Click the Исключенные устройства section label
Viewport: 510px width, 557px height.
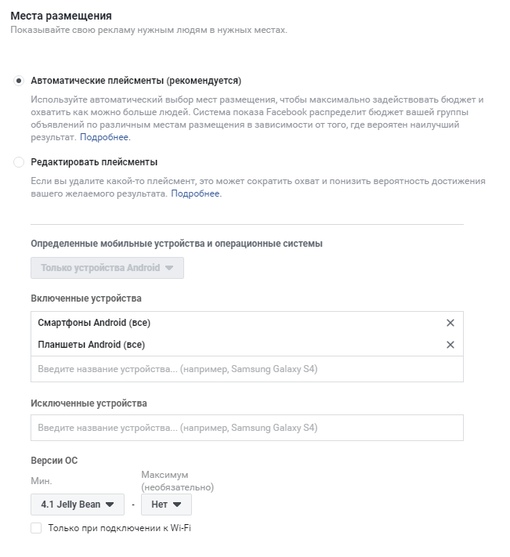89,404
